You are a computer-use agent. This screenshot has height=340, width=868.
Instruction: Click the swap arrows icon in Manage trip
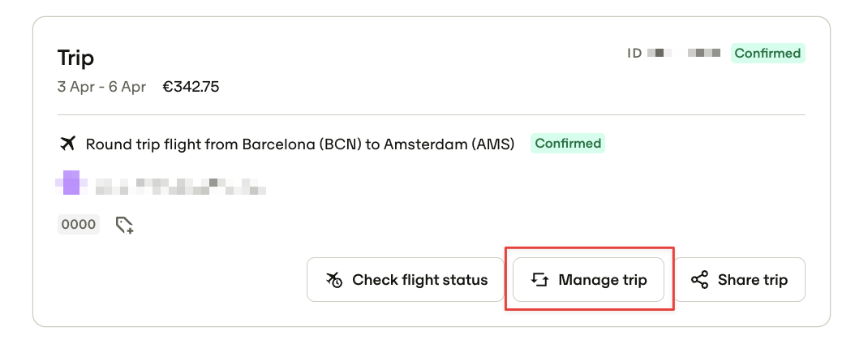[x=539, y=280]
